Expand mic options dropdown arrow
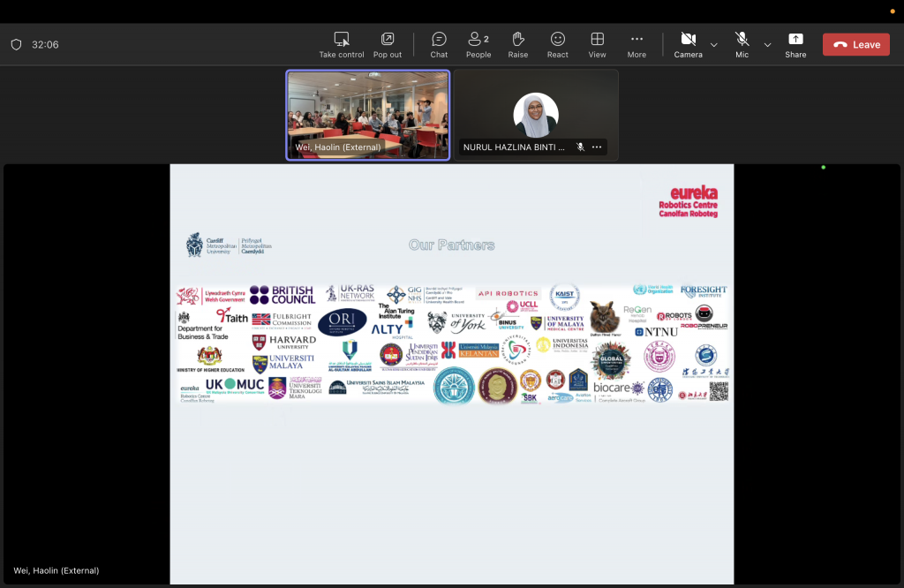 767,45
